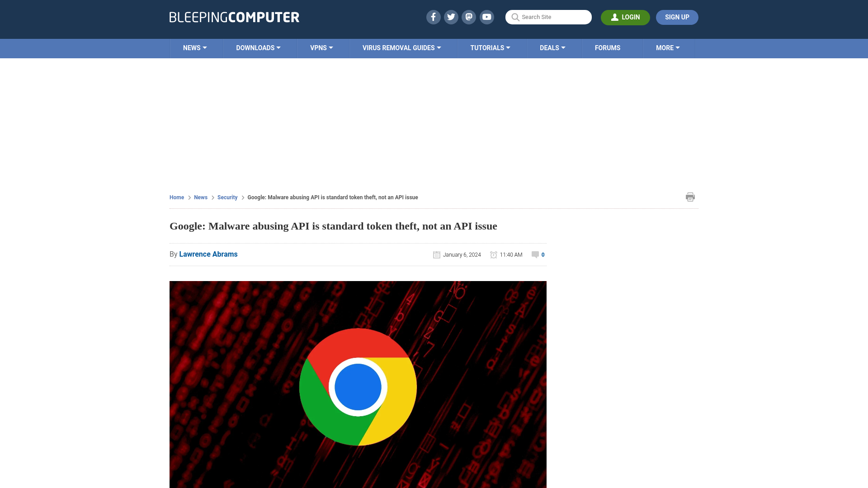The height and width of the screenshot is (488, 868).
Task: Open BleepingComputer YouTube channel
Action: (486, 17)
